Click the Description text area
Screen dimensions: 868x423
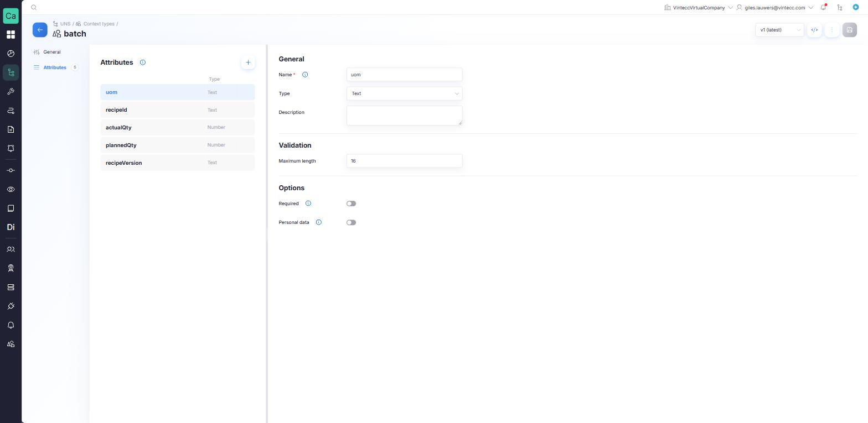coord(404,115)
